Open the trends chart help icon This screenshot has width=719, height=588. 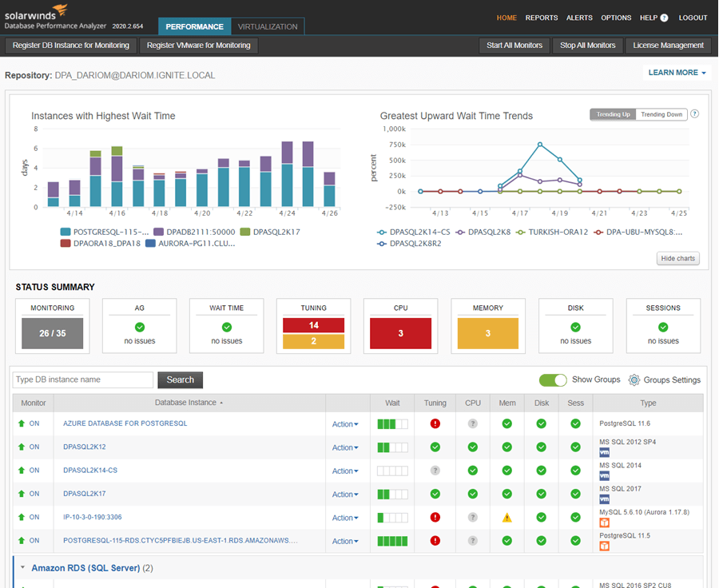(x=695, y=113)
